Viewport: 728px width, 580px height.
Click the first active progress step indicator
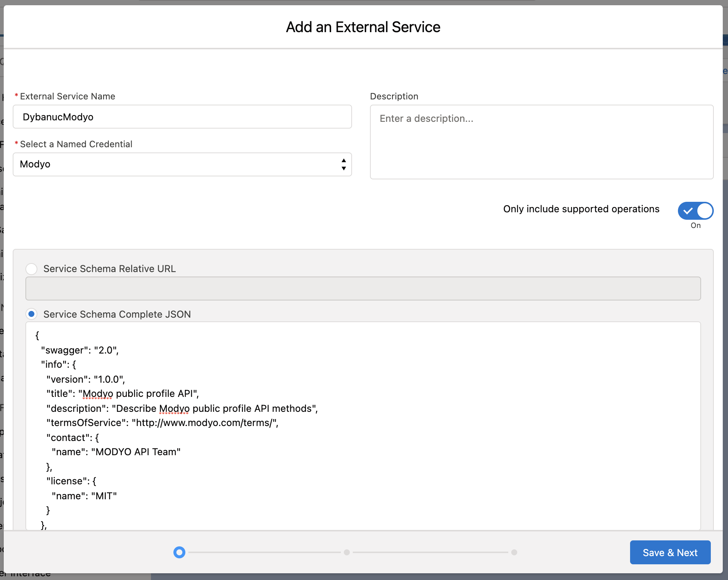[179, 552]
